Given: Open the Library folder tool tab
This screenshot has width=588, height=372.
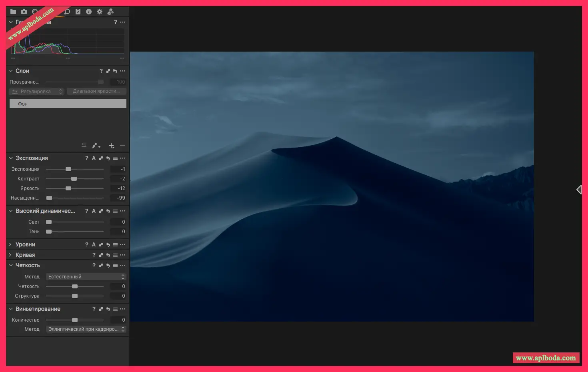Looking at the screenshot, I should [x=13, y=12].
